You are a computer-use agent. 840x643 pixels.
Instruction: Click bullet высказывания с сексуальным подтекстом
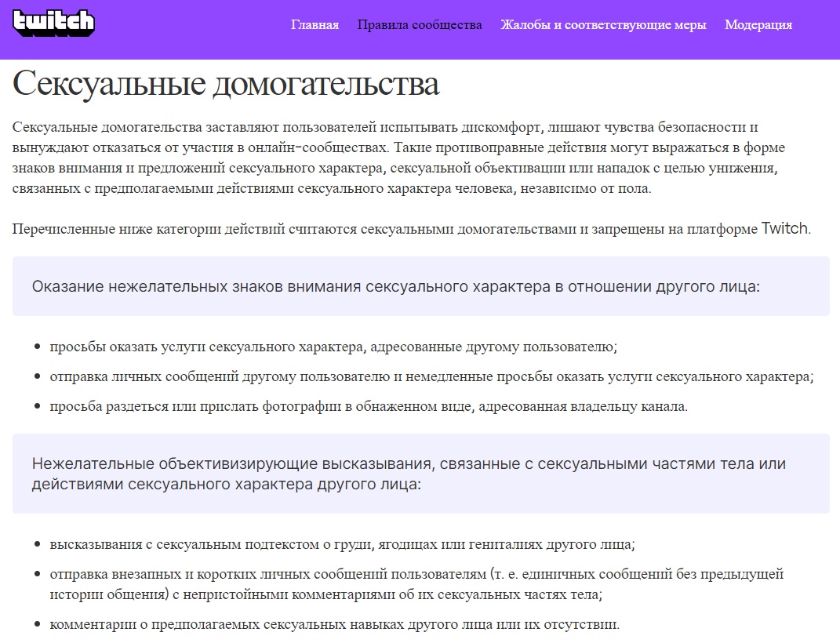coord(342,544)
